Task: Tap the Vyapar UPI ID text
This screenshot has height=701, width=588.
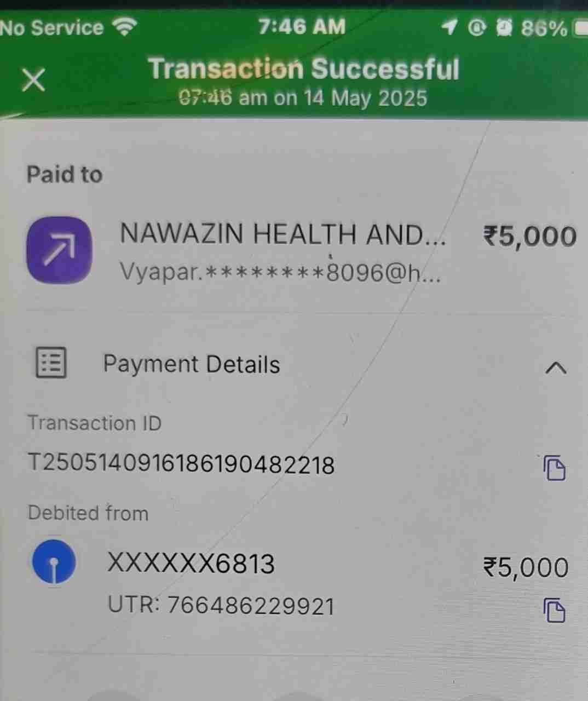Action: click(280, 272)
